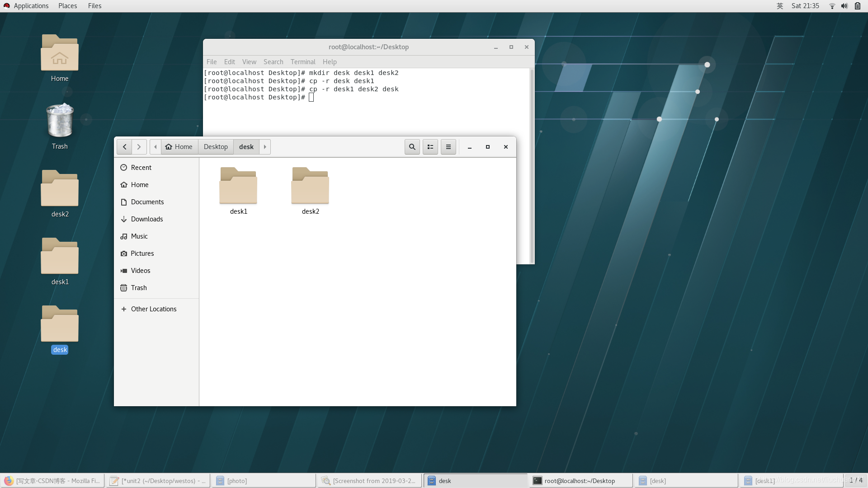This screenshot has width=868, height=488.
Task: Go back in file manager history
Action: point(124,147)
